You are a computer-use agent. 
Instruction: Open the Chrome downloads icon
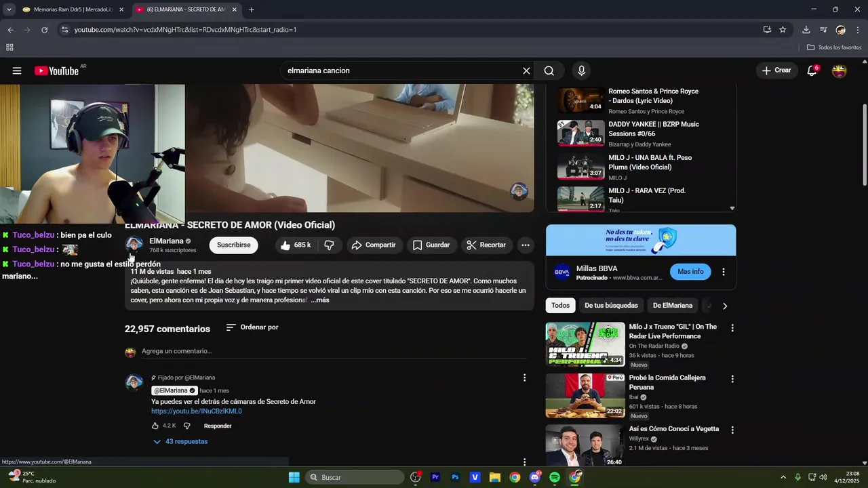(806, 30)
